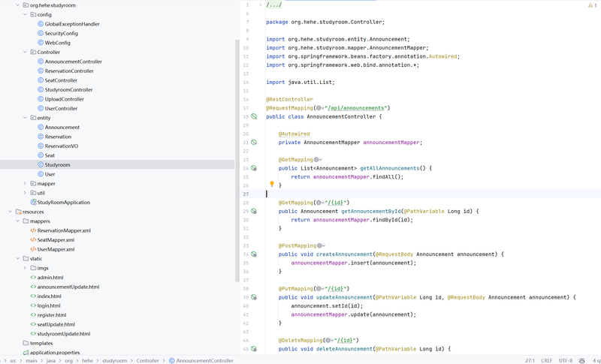This screenshot has height=364, width=601.
Task: Click the globe URL icon next to @RequestMapping
Action: (319, 108)
